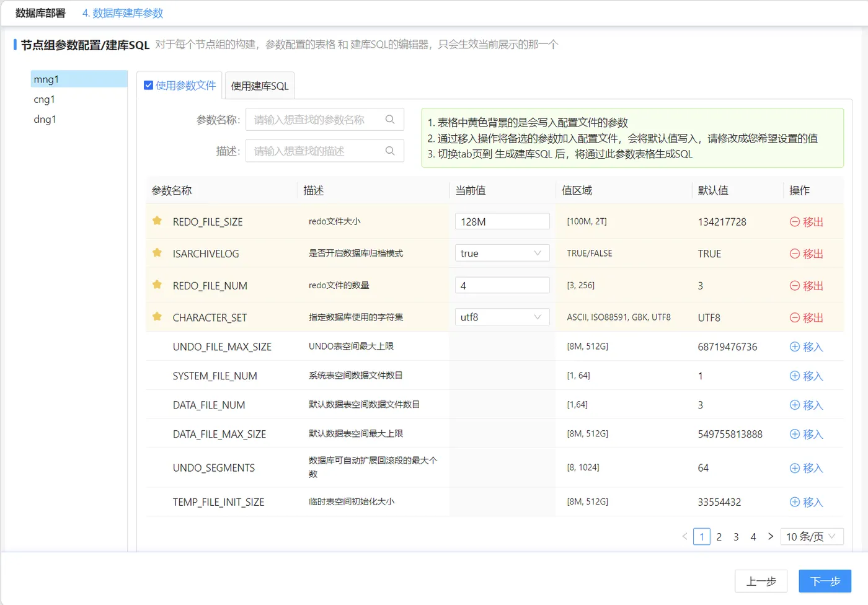868x605 pixels.
Task: Click the 当前值 column header
Action: coord(471,190)
